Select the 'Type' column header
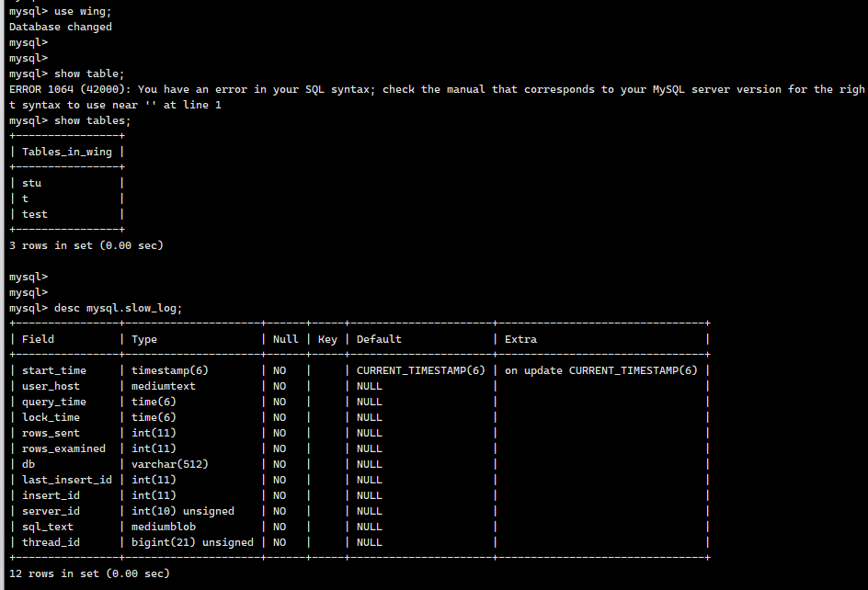Image resolution: width=868 pixels, height=590 pixels. coord(144,339)
